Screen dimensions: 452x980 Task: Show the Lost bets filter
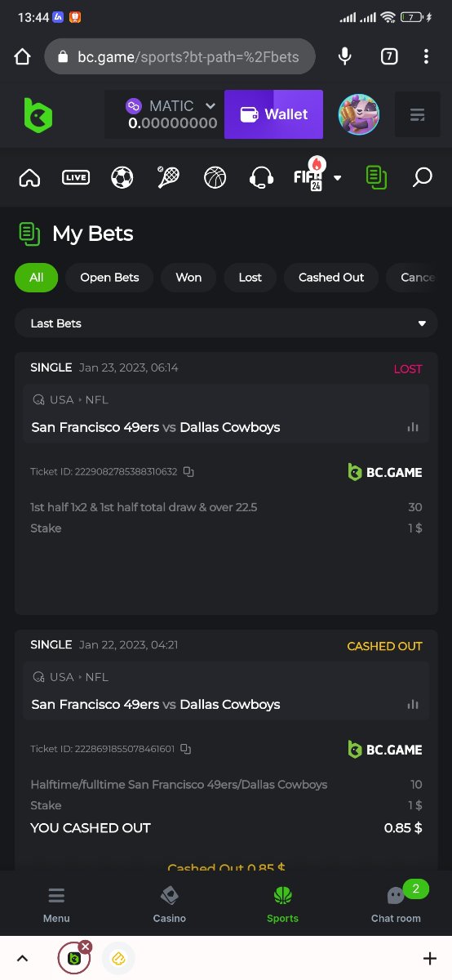(250, 278)
